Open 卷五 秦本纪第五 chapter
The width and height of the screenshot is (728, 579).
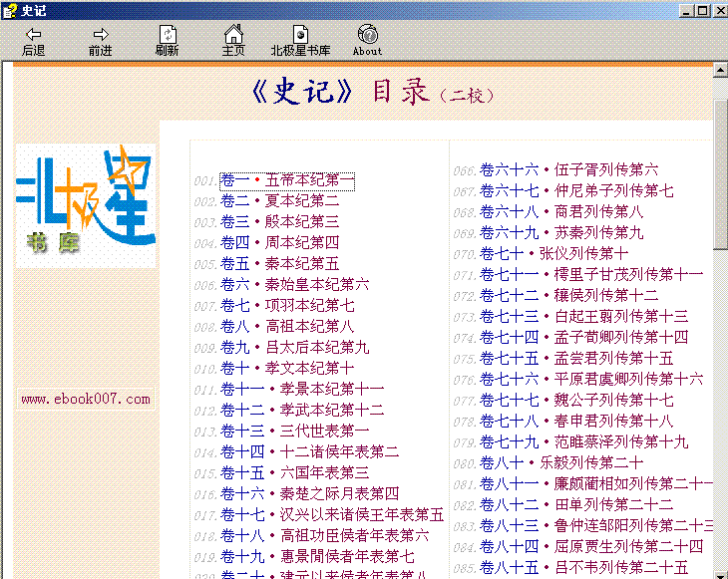[279, 263]
